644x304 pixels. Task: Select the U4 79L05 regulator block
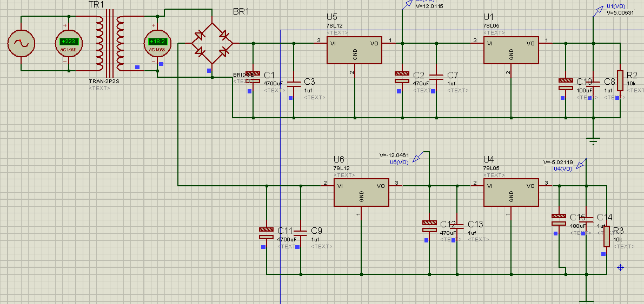(511, 193)
